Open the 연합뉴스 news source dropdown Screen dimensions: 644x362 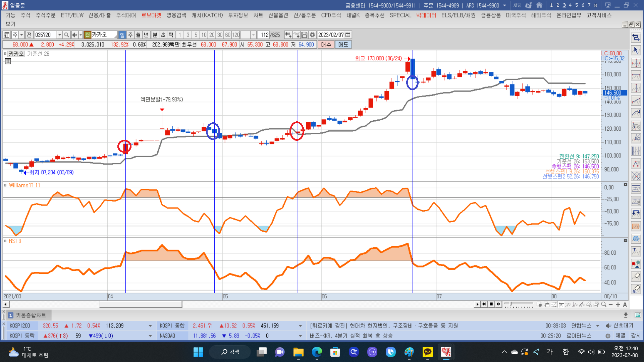click(597, 326)
